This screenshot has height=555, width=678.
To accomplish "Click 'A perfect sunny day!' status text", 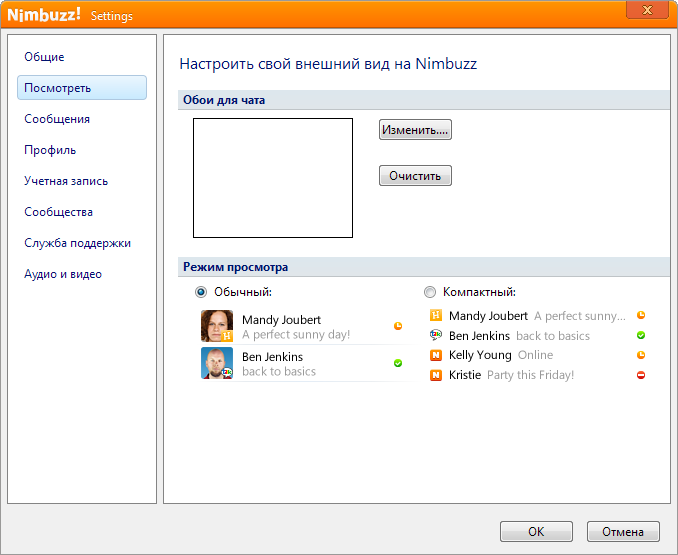I will (x=296, y=335).
